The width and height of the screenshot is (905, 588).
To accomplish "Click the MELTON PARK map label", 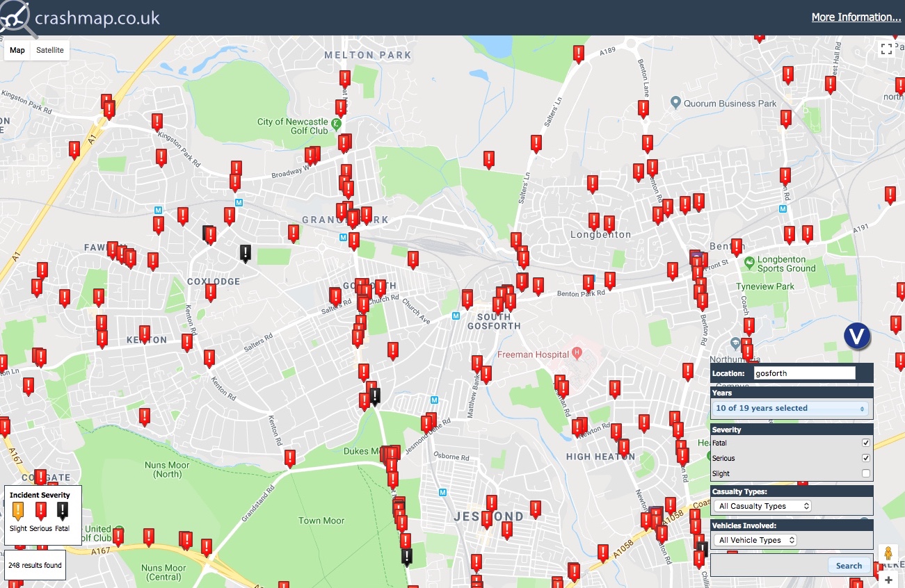I will tap(367, 55).
